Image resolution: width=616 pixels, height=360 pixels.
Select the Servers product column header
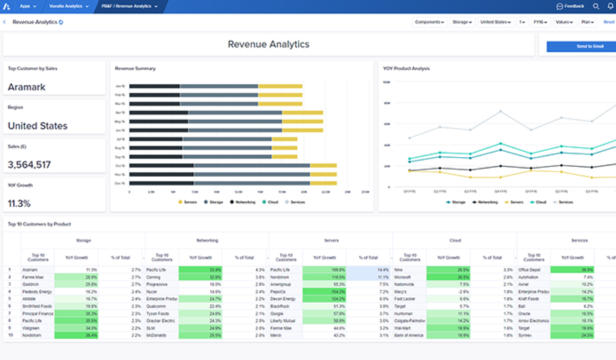click(x=331, y=241)
